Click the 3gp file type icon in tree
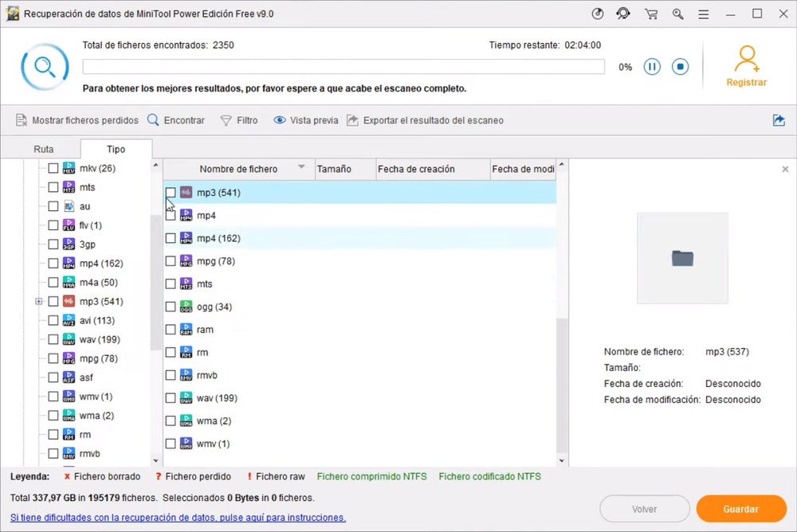 click(69, 244)
